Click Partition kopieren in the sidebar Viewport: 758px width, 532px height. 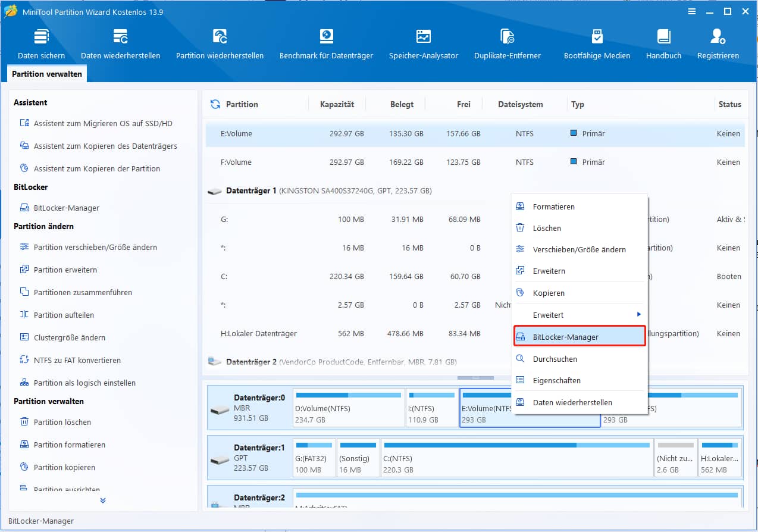pos(58,467)
